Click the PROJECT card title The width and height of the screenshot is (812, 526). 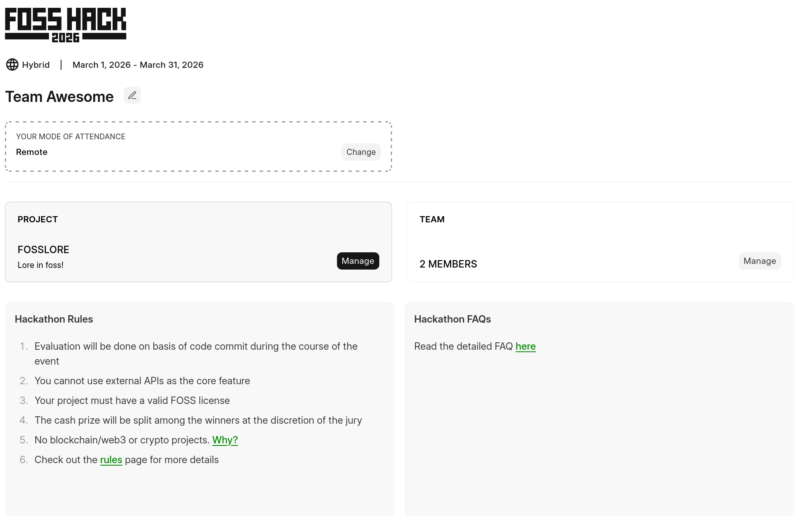[38, 219]
